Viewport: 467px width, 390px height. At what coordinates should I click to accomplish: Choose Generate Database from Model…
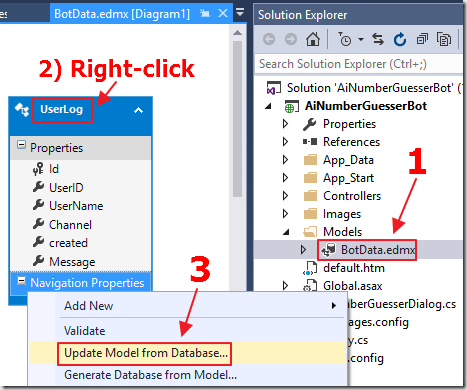187,375
